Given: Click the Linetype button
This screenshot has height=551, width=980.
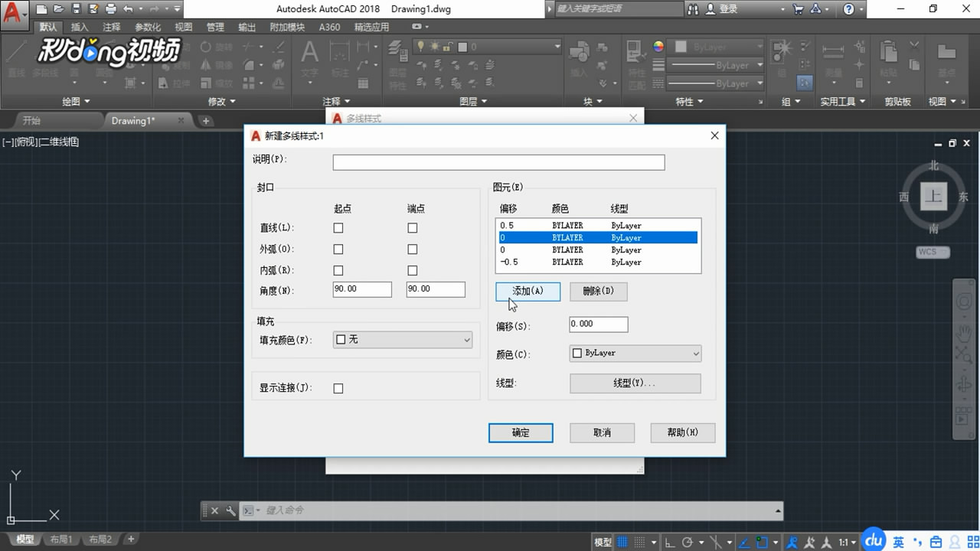Looking at the screenshot, I should click(635, 383).
